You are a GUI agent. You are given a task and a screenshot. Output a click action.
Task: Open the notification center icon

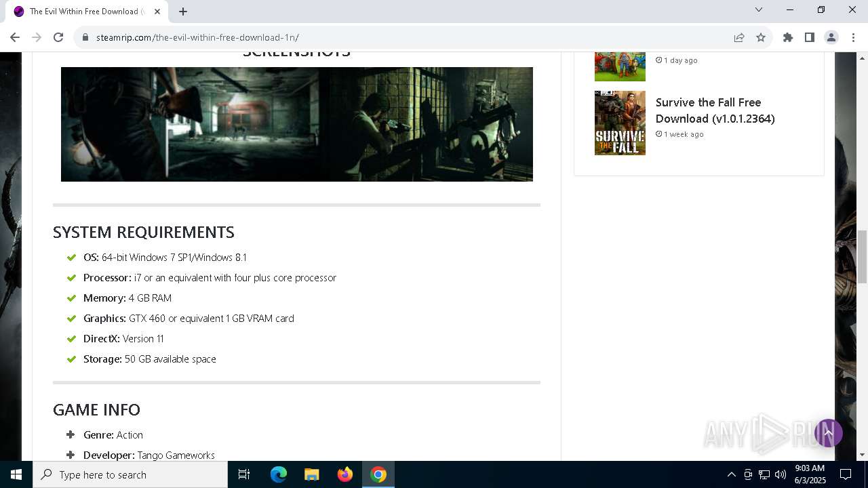point(846,474)
